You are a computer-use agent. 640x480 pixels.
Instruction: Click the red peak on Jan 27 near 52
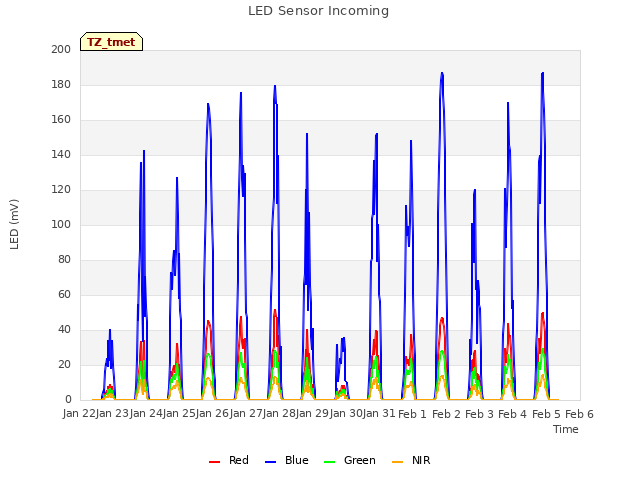[x=275, y=310]
